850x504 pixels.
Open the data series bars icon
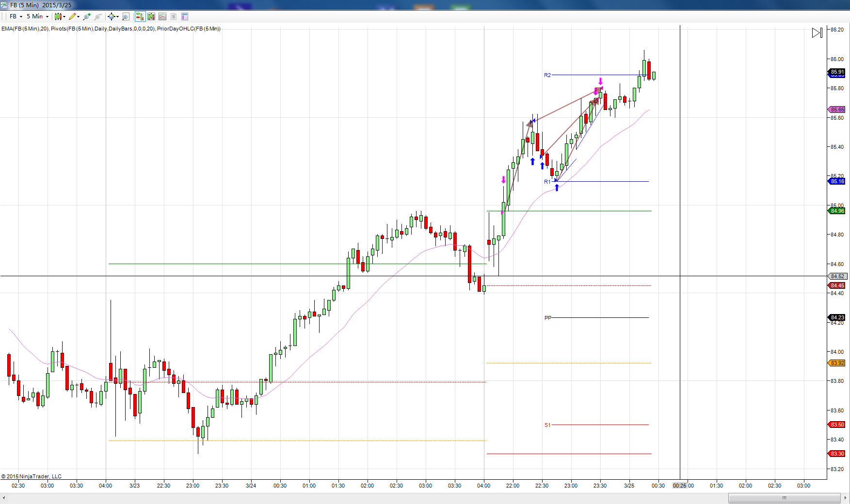click(x=151, y=16)
